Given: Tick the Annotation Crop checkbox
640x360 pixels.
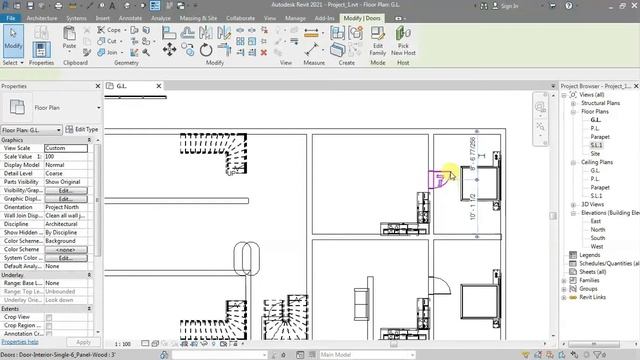Looking at the screenshot, I should 49,334.
